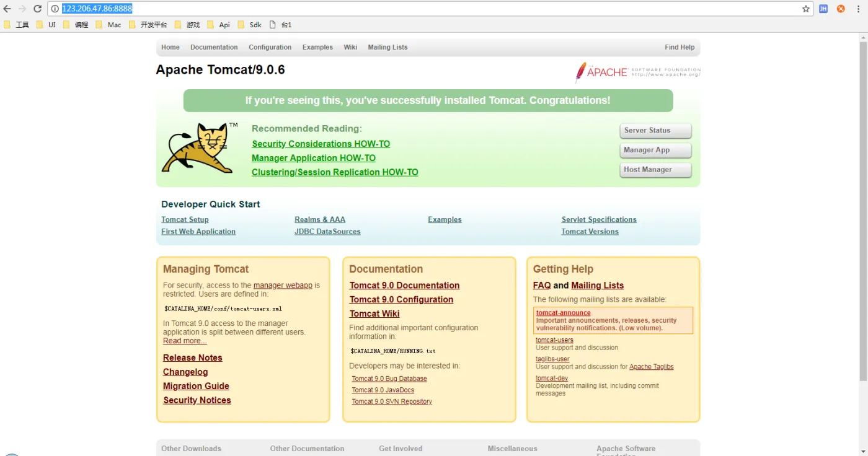Open the tomcat-dev mailing list link
The image size is (868, 456).
click(x=552, y=379)
